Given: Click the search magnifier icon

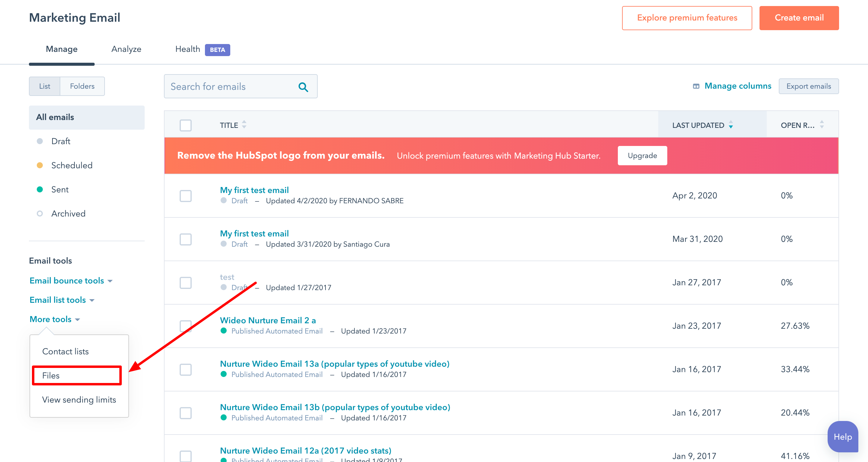Looking at the screenshot, I should point(303,87).
